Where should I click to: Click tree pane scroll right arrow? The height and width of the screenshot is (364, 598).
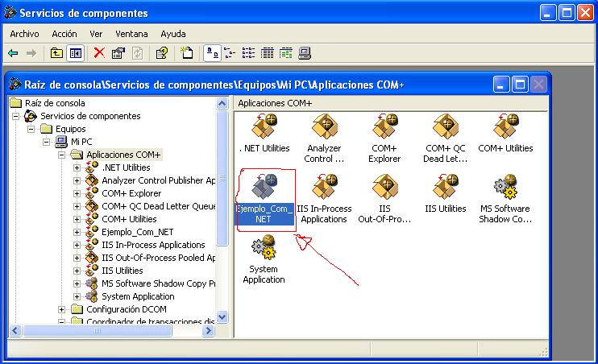[208, 331]
